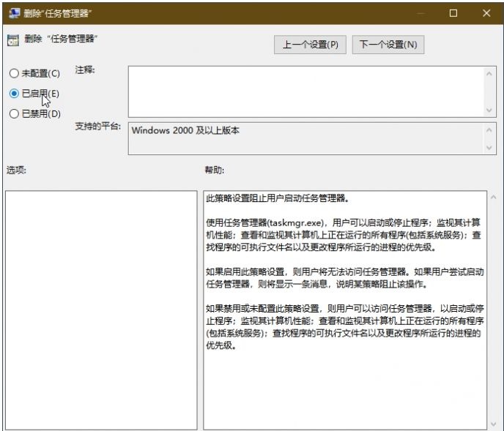504x431 pixels.
Task: Click the up arrow of the 注释 box scrollbar
Action: [x=489, y=74]
